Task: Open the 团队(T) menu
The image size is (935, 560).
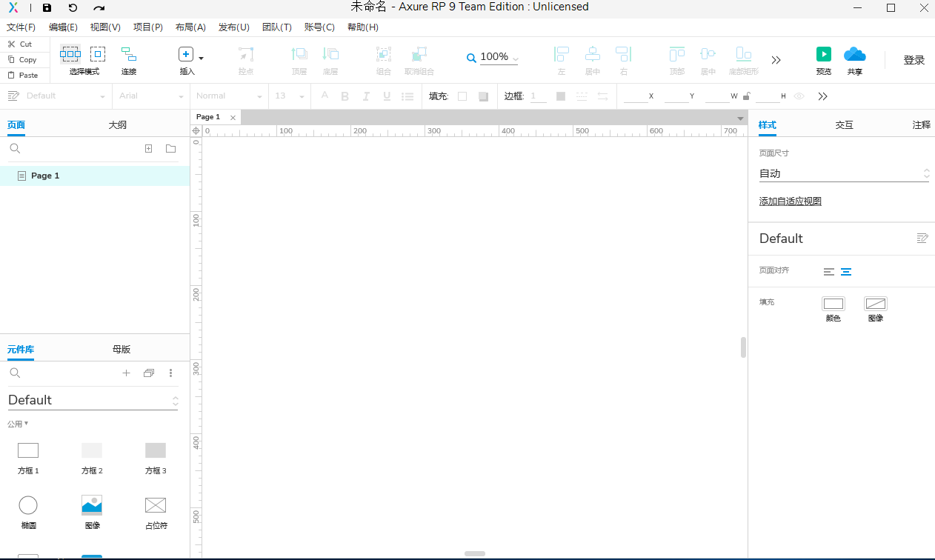Action: [277, 27]
